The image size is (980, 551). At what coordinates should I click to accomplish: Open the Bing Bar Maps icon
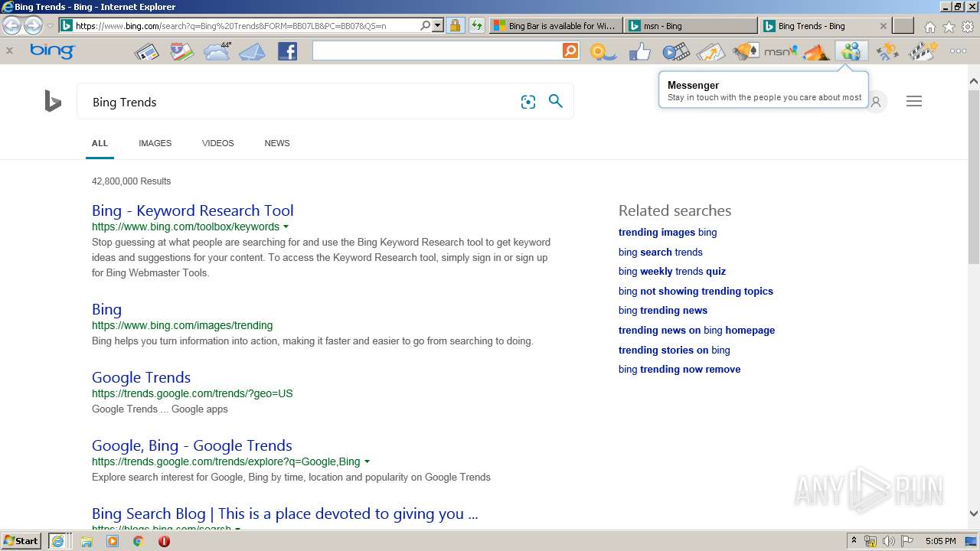click(x=181, y=51)
